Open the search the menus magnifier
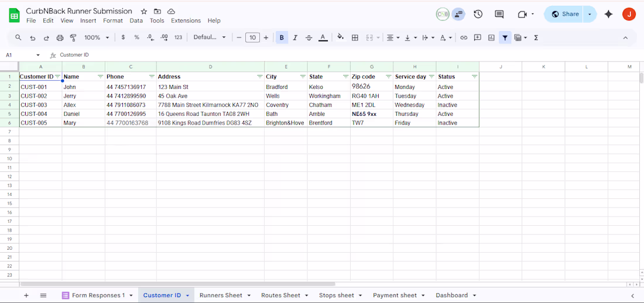The image size is (644, 303). [18, 37]
